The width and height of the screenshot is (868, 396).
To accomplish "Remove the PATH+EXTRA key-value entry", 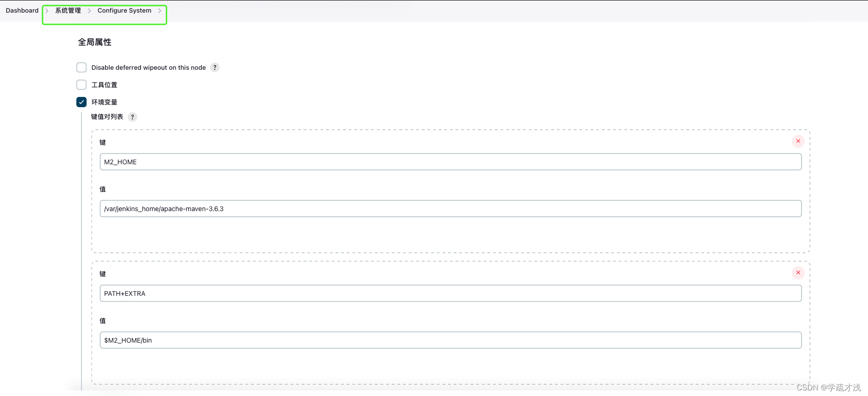I will click(x=798, y=272).
